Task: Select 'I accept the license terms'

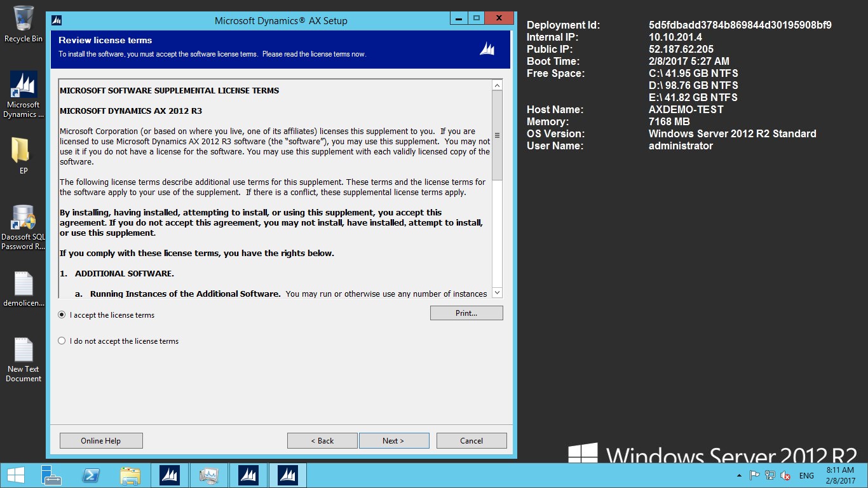Action: (x=62, y=315)
